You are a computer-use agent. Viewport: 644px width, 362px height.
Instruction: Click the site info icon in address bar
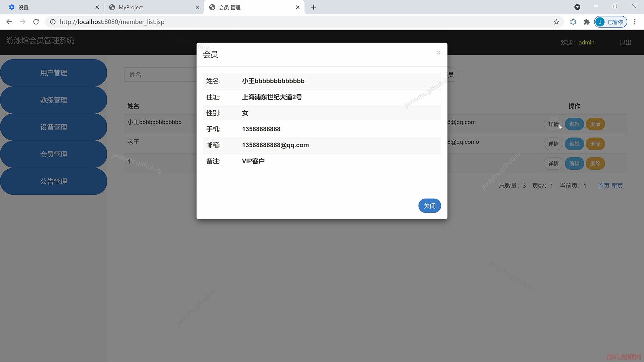(x=53, y=22)
